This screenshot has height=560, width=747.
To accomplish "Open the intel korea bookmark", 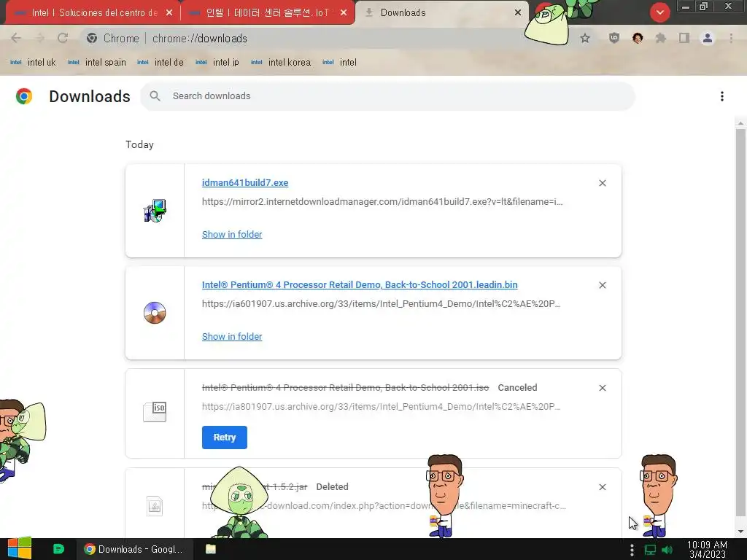I will click(281, 63).
